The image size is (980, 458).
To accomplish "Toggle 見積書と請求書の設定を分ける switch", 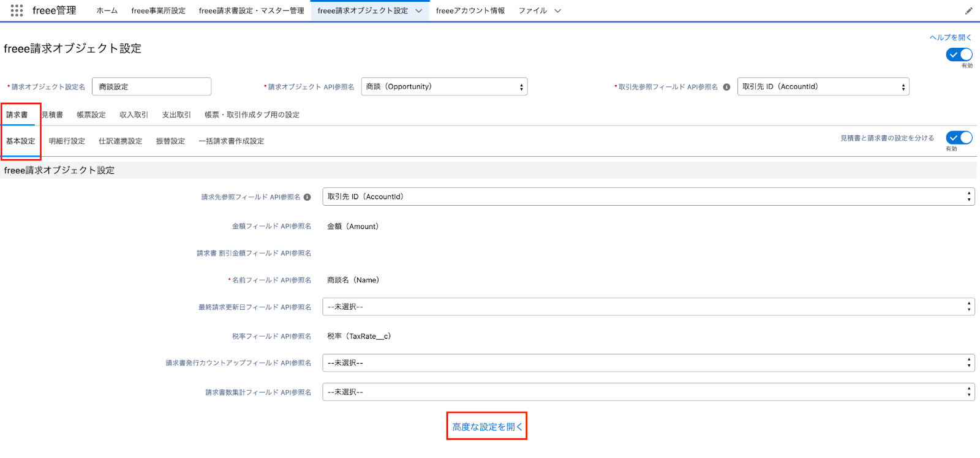I will point(959,138).
